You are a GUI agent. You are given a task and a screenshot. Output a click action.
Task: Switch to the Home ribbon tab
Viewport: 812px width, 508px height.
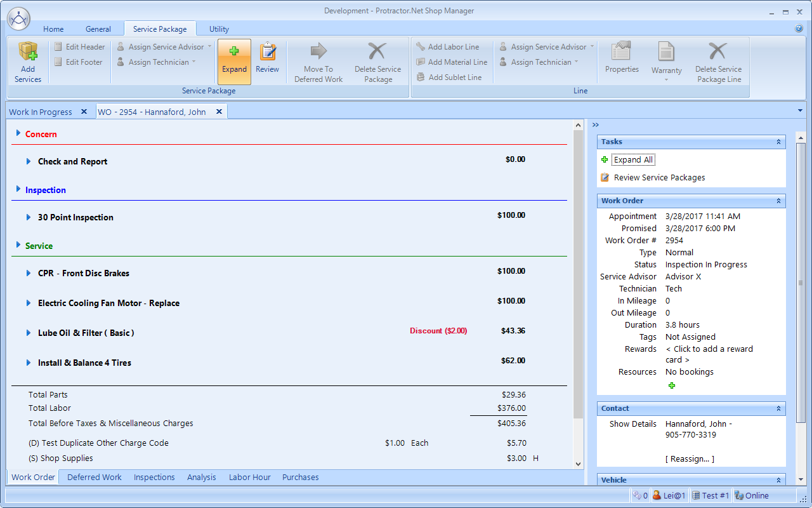(53, 29)
